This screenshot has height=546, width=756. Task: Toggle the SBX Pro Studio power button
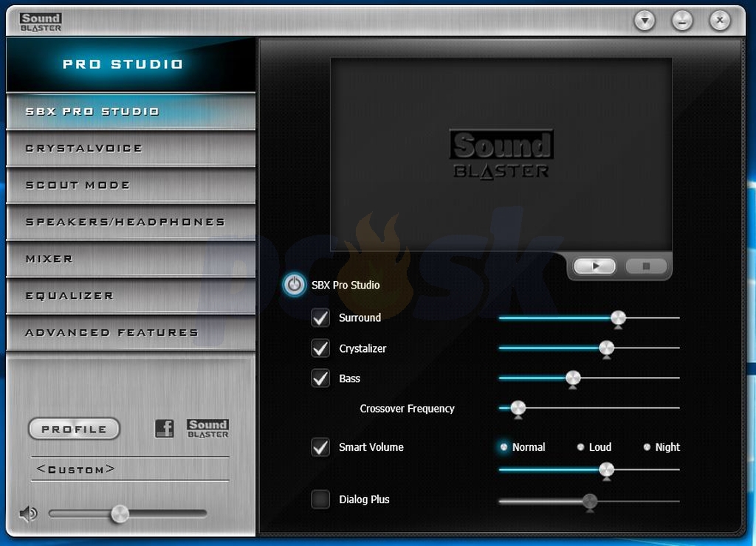[294, 285]
